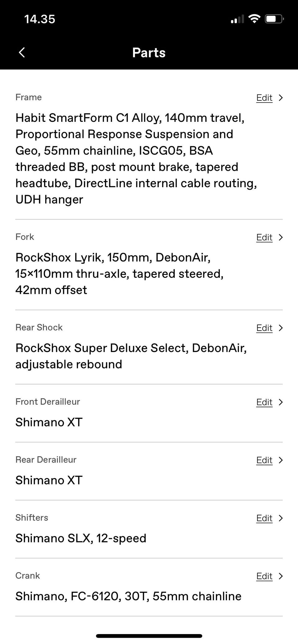Tap the chevron beside Fork Edit
Screen dimensions: 298x644
click(281, 237)
